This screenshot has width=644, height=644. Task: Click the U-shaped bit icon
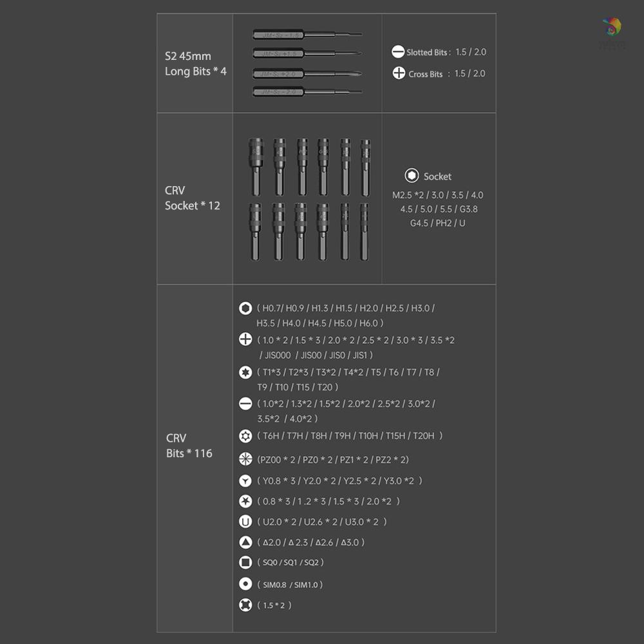point(245,522)
